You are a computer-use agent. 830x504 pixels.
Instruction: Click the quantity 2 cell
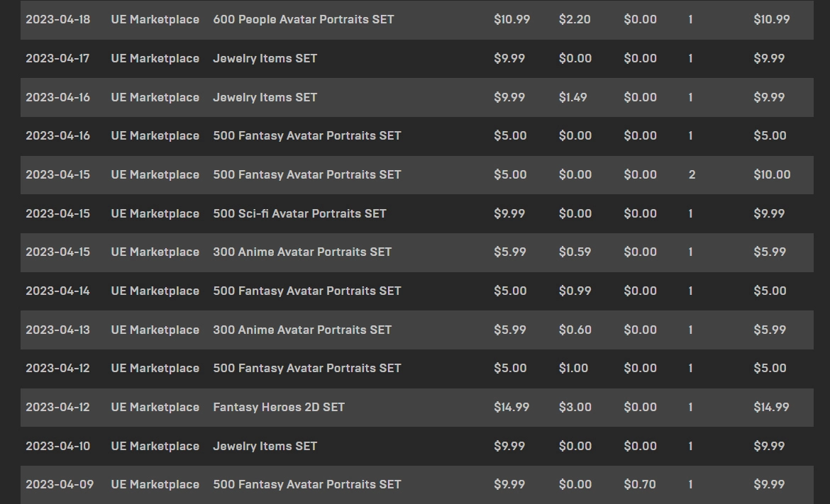(x=692, y=174)
